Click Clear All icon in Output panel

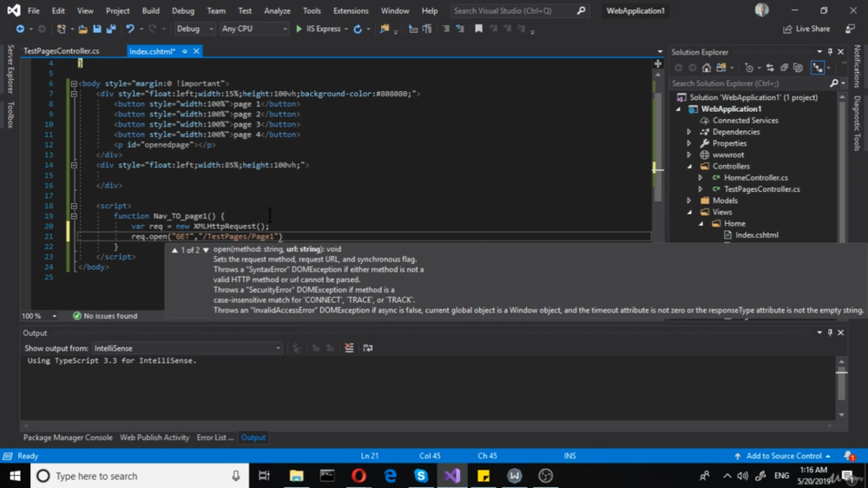(x=349, y=348)
